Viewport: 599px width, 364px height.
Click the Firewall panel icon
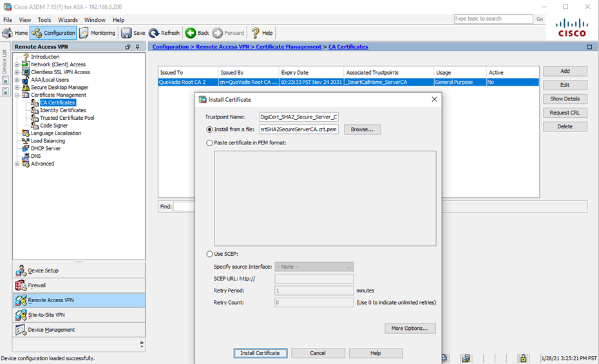pos(21,285)
